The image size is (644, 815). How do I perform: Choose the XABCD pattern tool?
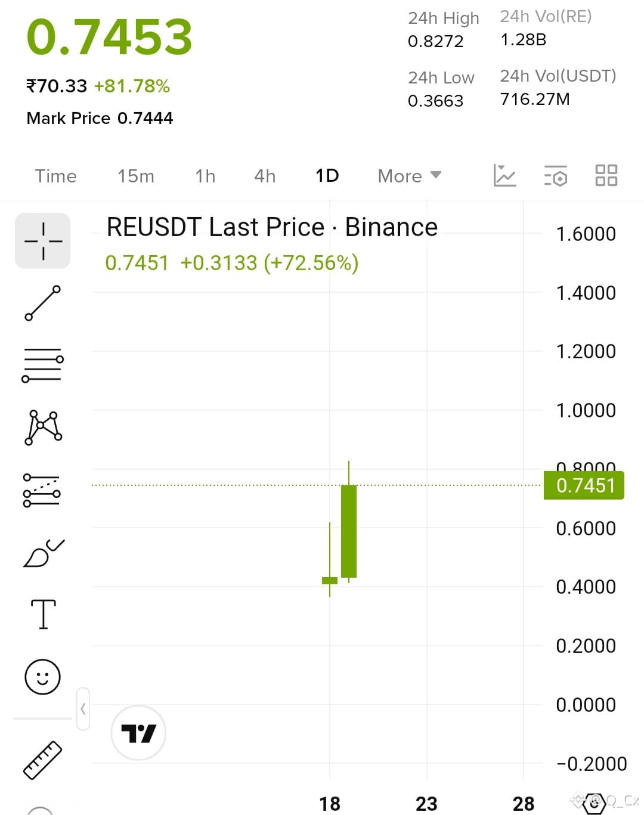pyautogui.click(x=43, y=427)
